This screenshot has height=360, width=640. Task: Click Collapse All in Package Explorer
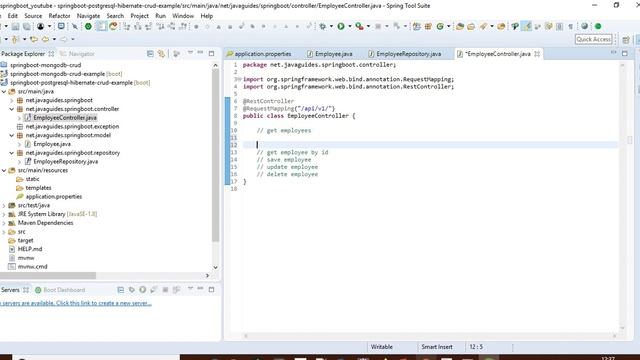(x=150, y=53)
